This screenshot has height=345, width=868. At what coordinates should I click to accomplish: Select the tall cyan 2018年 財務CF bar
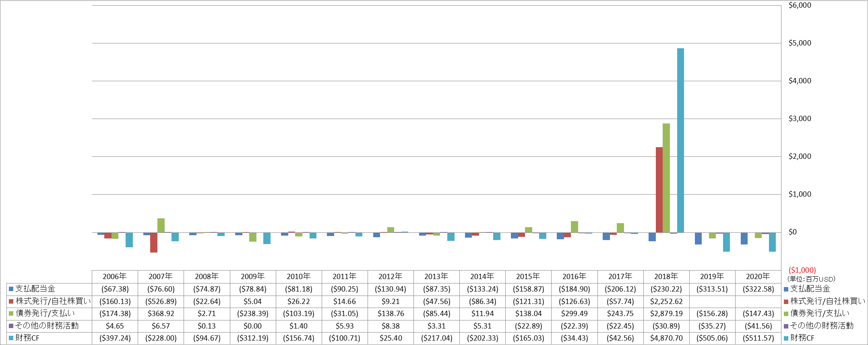tap(680, 140)
